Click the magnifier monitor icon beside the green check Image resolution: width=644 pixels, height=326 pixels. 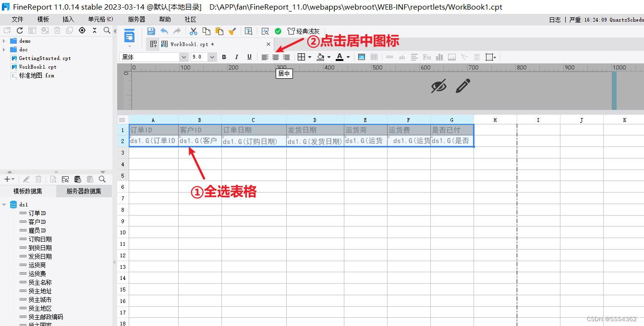(265, 31)
